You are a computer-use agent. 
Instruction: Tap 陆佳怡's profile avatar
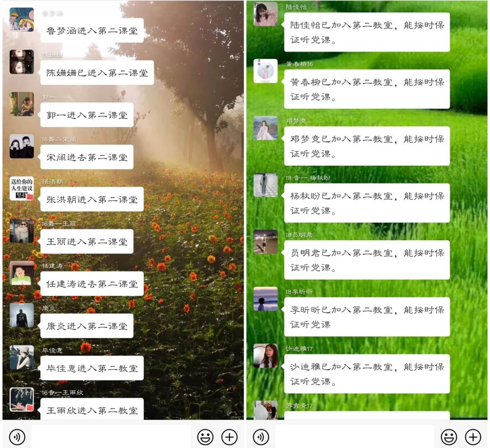265,14
